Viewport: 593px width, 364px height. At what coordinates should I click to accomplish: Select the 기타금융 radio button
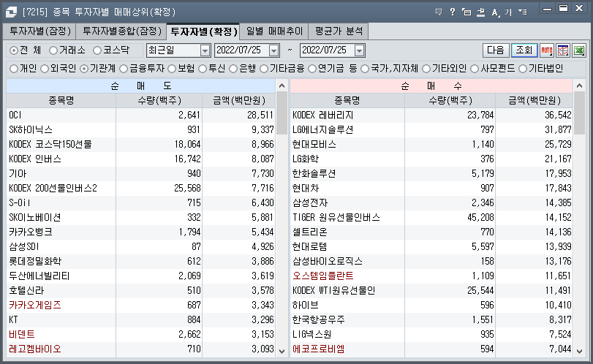tap(264, 69)
